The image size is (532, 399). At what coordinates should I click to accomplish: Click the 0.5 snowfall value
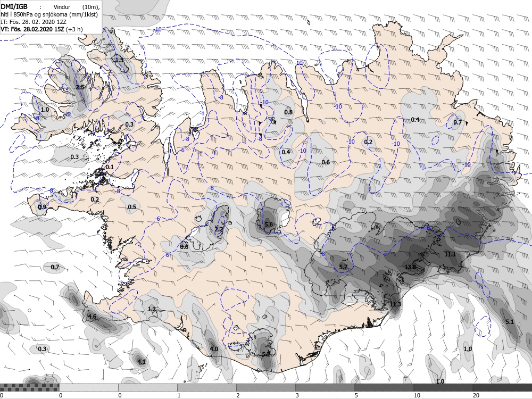132,207
